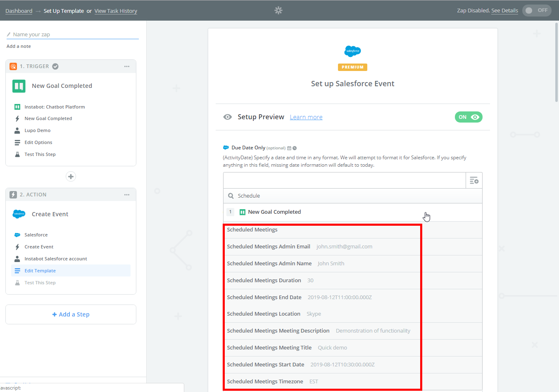Click the green Instabot app icon by New Goal Completed title
Image resolution: width=559 pixels, height=392 pixels.
(x=19, y=86)
